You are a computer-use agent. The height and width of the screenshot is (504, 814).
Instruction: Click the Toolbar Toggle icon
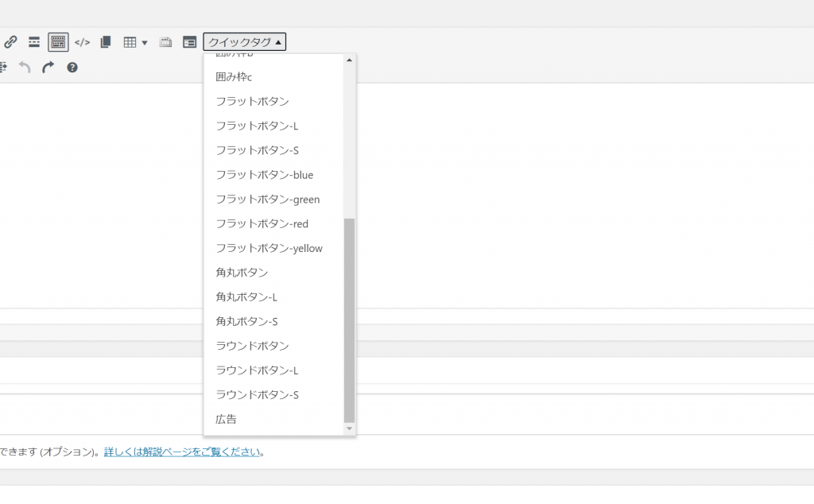click(x=58, y=41)
